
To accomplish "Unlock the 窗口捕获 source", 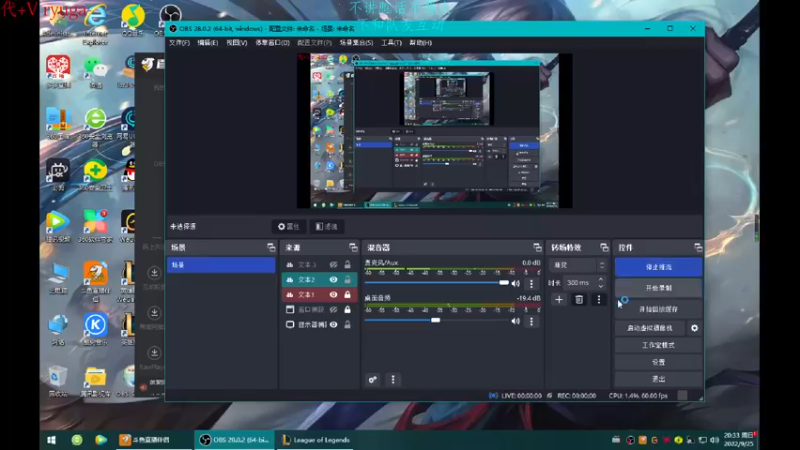I will (347, 309).
